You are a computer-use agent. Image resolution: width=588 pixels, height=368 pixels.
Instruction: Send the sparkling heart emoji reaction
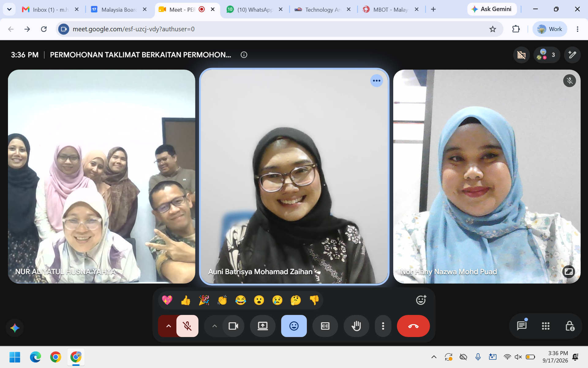pos(167,300)
